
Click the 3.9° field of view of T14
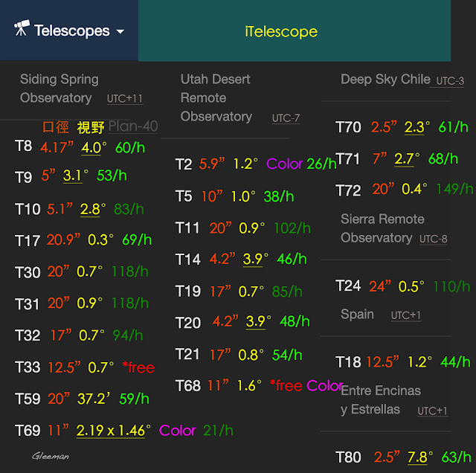(x=256, y=260)
